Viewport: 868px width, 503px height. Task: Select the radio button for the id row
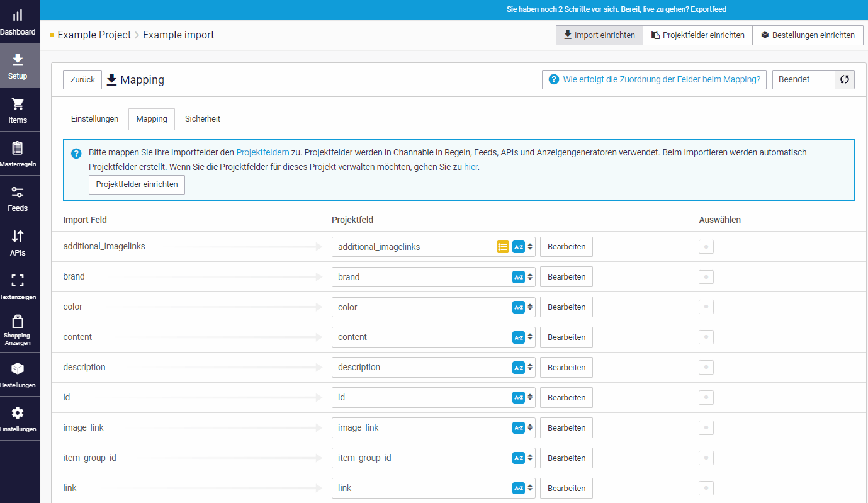click(x=706, y=397)
